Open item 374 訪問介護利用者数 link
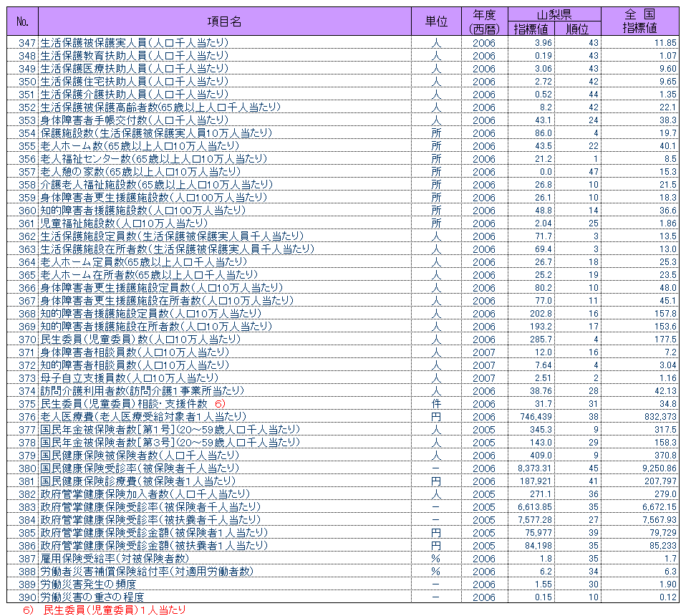This screenshot has height=616, width=686. pos(142,391)
